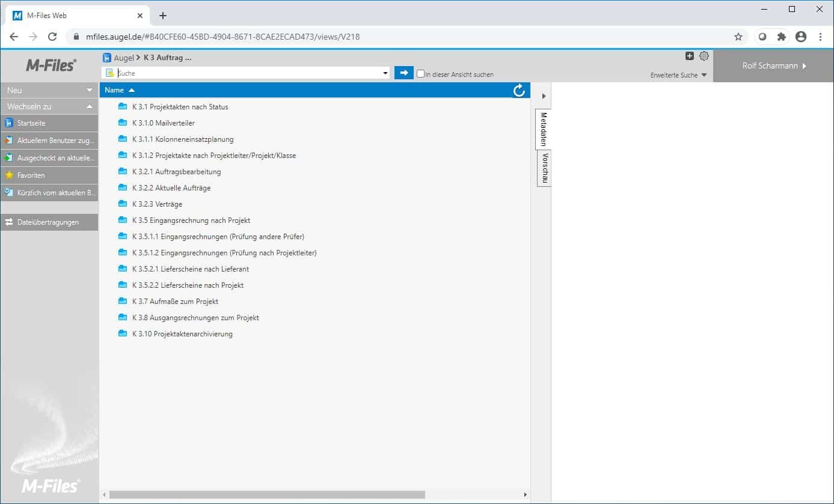Open the Rolf Scharmann user menu
This screenshot has height=504, width=834.
(773, 66)
